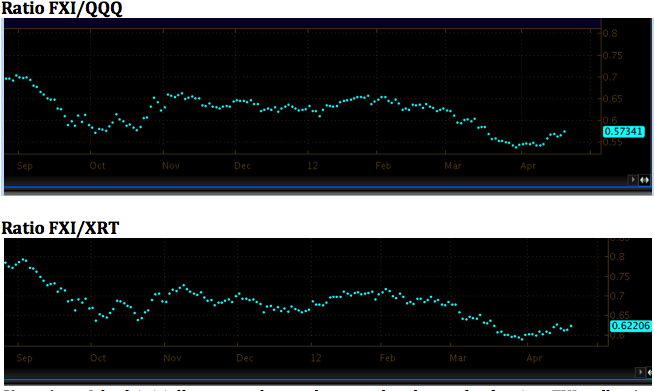
Task: Click the Nov label on the FXI/XRT axis
Action: pyautogui.click(x=172, y=358)
